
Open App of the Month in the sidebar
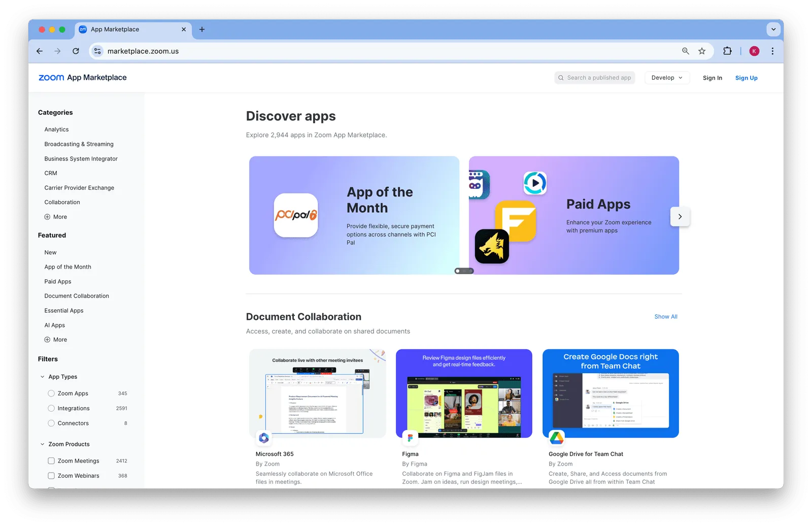[67, 267]
